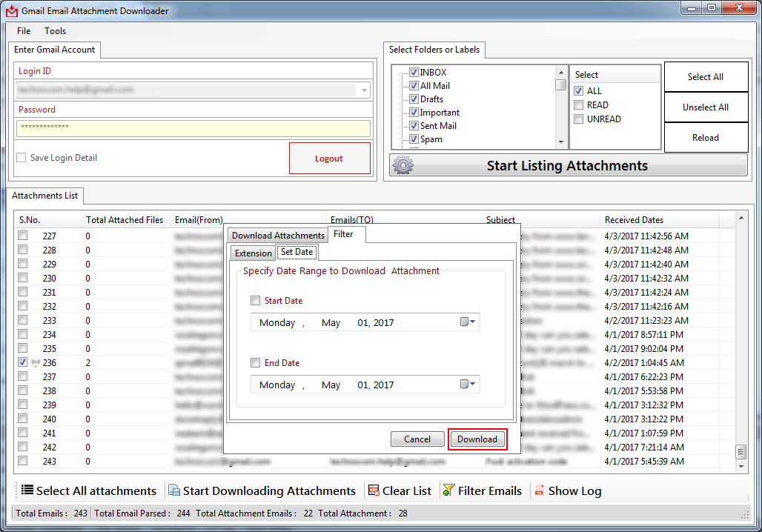The width and height of the screenshot is (762, 532).
Task: Open the End Date calendar picker
Action: [468, 384]
